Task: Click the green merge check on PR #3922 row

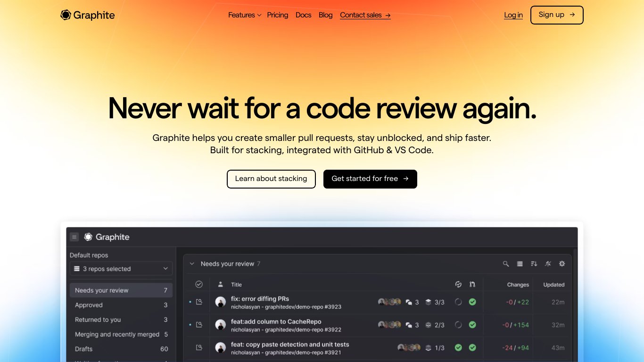Action: tap(472, 325)
